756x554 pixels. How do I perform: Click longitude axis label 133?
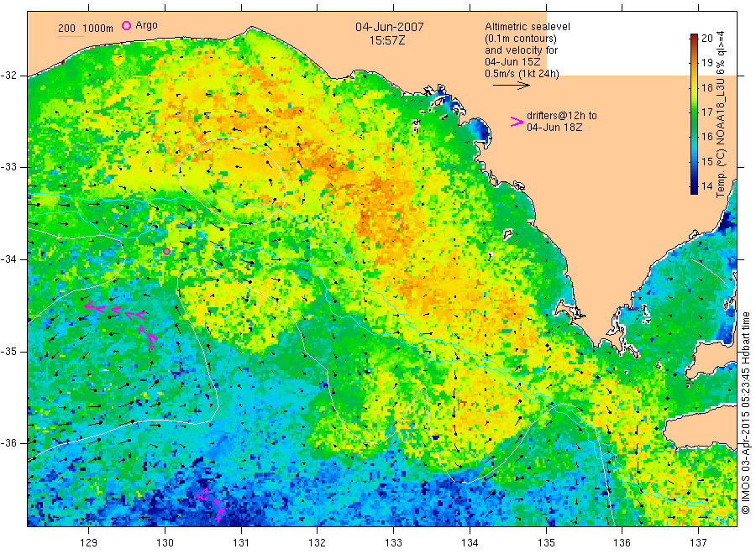(393, 543)
